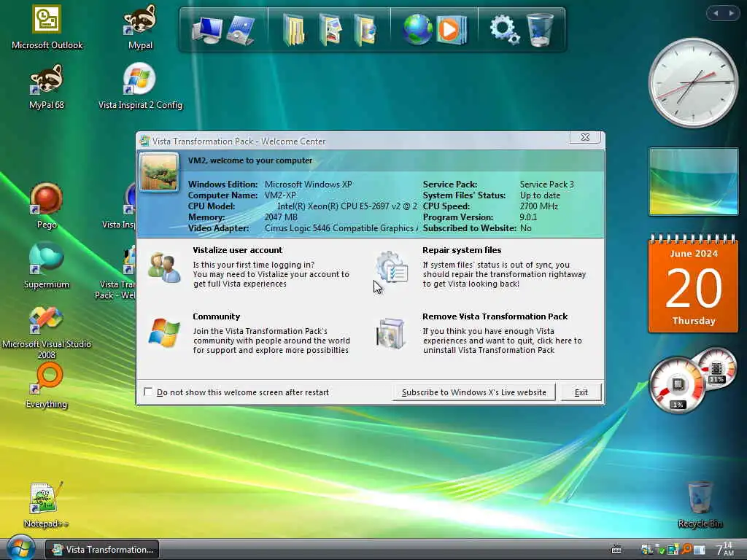
Task: Click the orange magnifier tray icon
Action: [x=686, y=550]
